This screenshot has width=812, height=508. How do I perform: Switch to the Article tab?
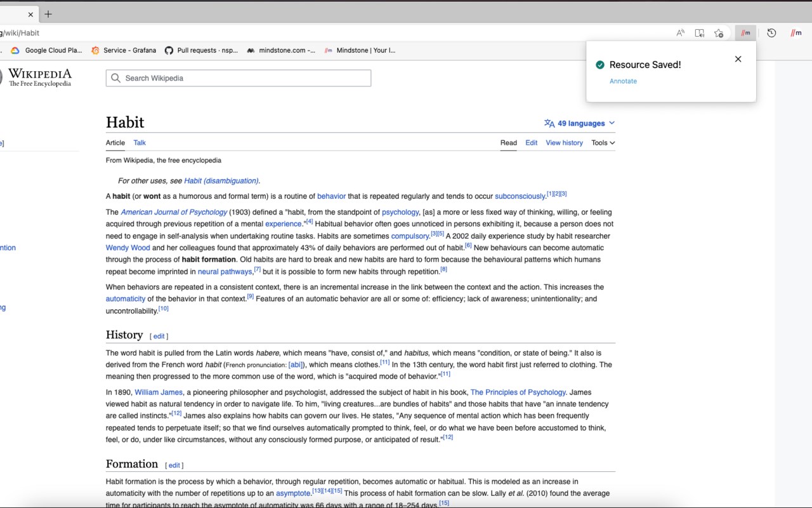pos(115,143)
